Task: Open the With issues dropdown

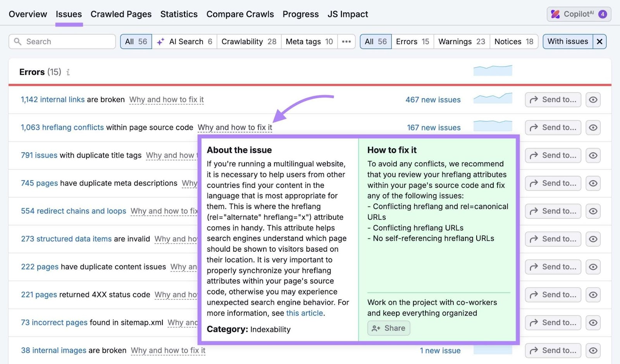Action: (568, 41)
